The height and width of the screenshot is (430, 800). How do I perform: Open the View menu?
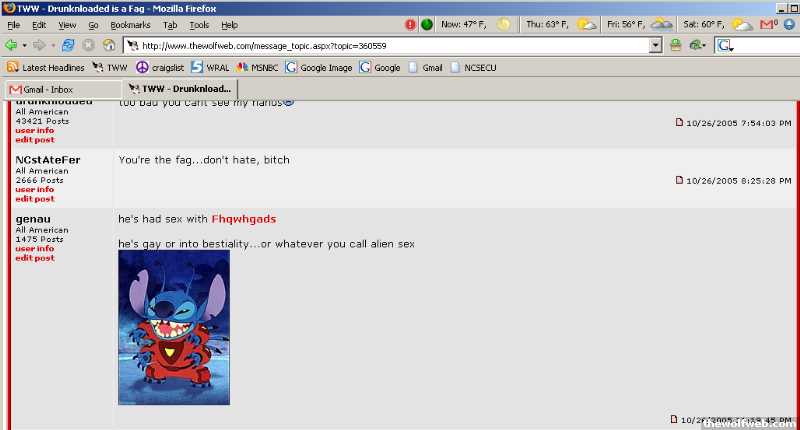coord(67,25)
